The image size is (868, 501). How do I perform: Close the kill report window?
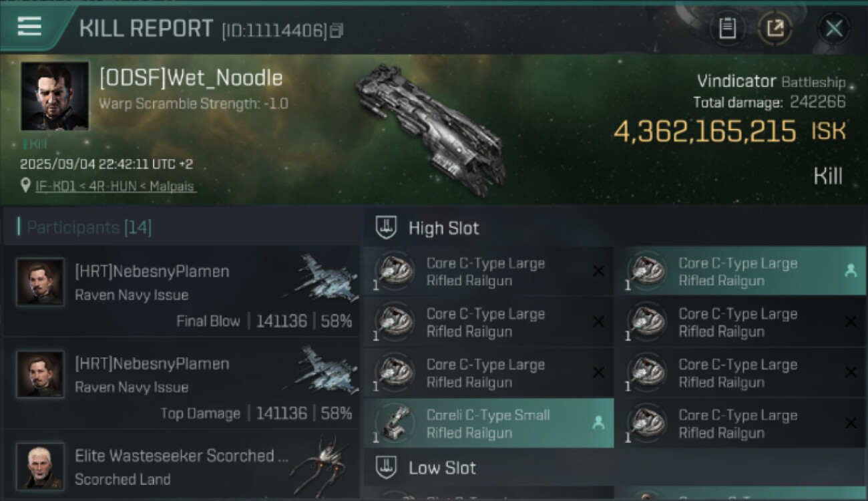[x=834, y=28]
